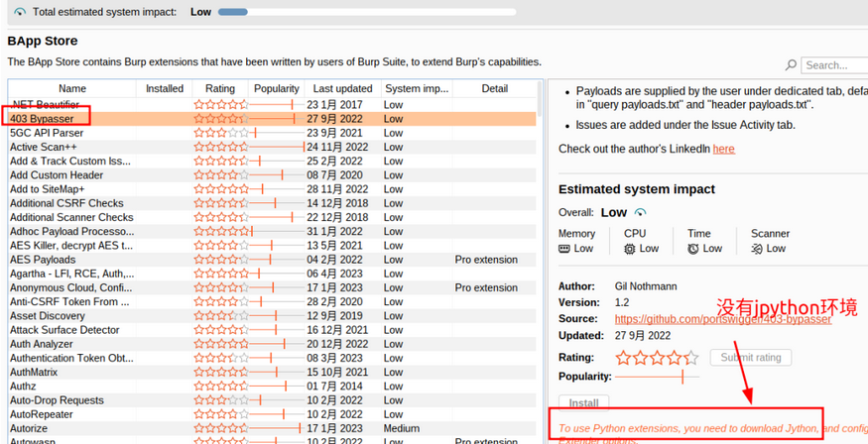Viewport: 868px width, 444px height.
Task: Select the AES Payloads extension
Action: pos(272,260)
